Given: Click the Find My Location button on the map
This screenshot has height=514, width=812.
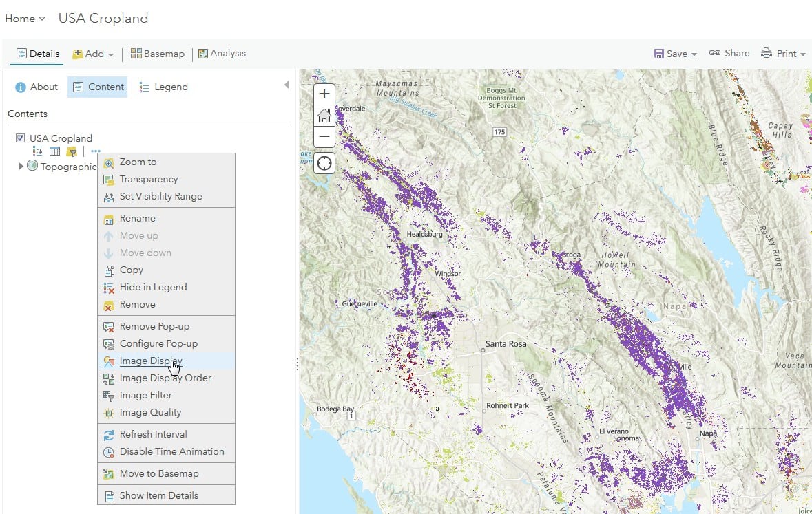Looking at the screenshot, I should (x=324, y=163).
